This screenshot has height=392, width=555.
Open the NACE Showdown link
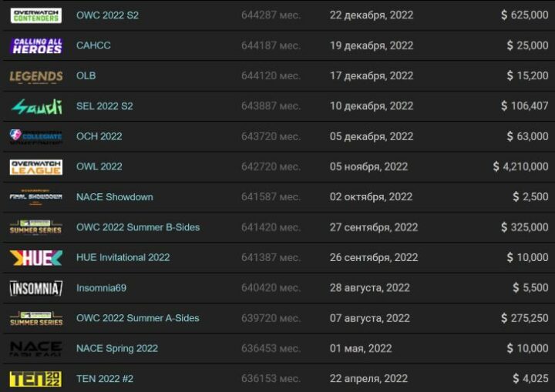115,197
